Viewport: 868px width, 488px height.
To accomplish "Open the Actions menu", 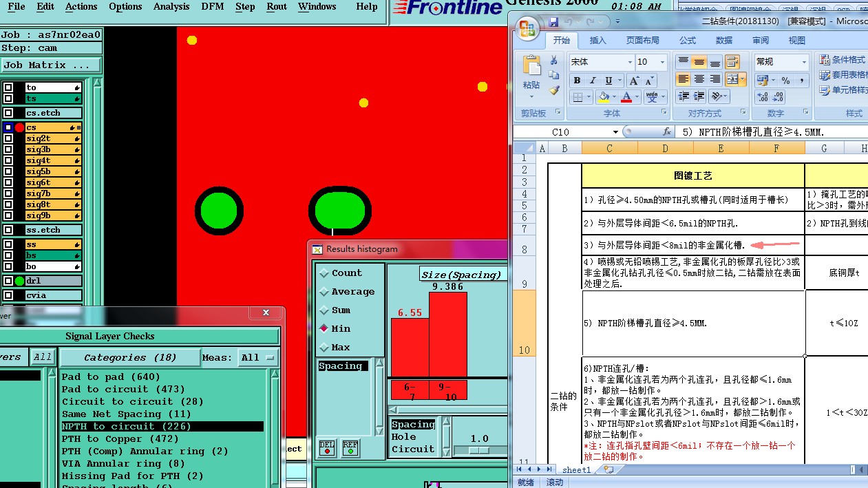I will click(x=81, y=7).
